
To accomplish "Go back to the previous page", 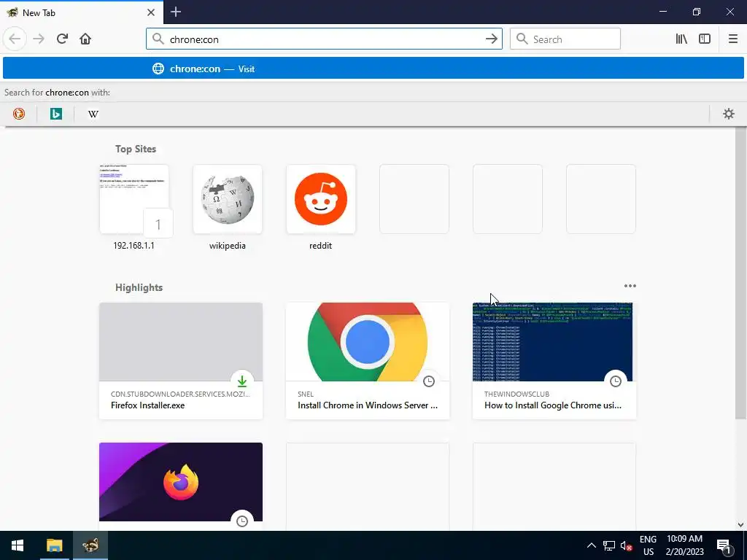I will coord(15,39).
